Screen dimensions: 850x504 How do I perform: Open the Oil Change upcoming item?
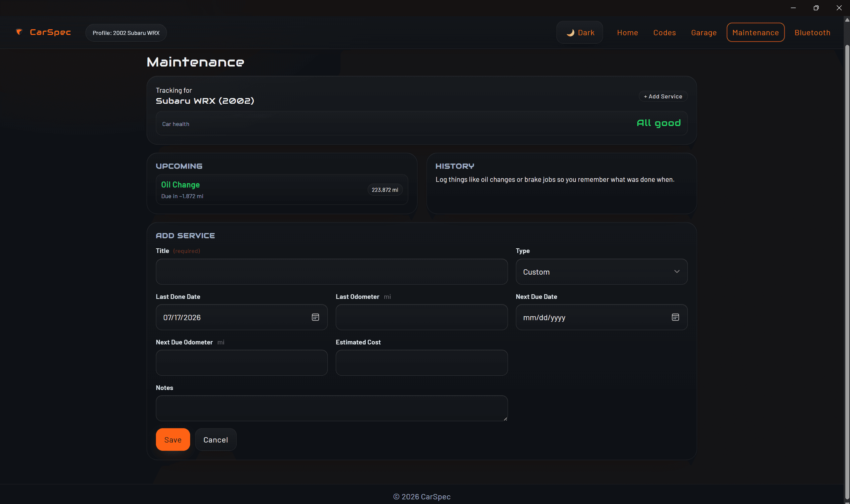click(x=282, y=189)
